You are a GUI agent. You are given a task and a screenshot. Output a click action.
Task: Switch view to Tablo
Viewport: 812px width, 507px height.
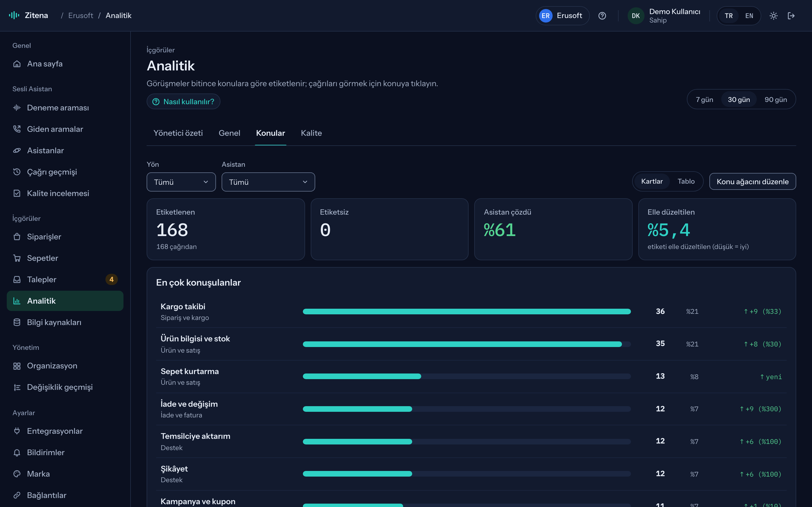(686, 181)
